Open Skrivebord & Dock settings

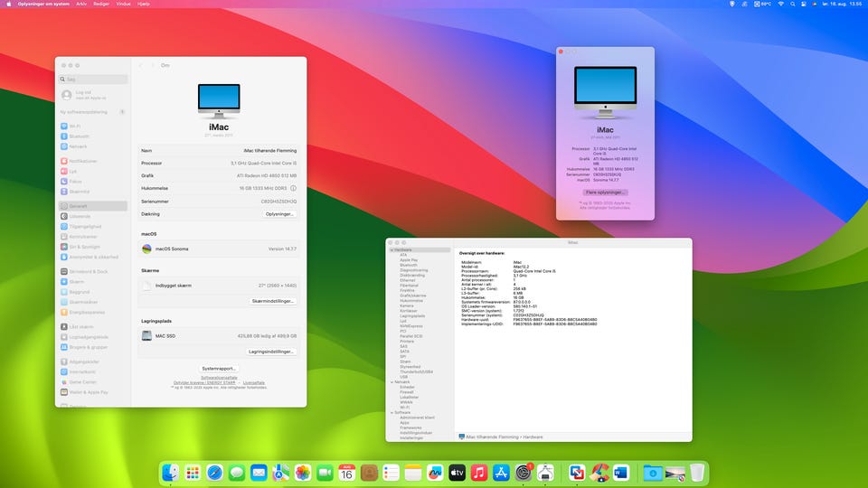click(x=88, y=271)
